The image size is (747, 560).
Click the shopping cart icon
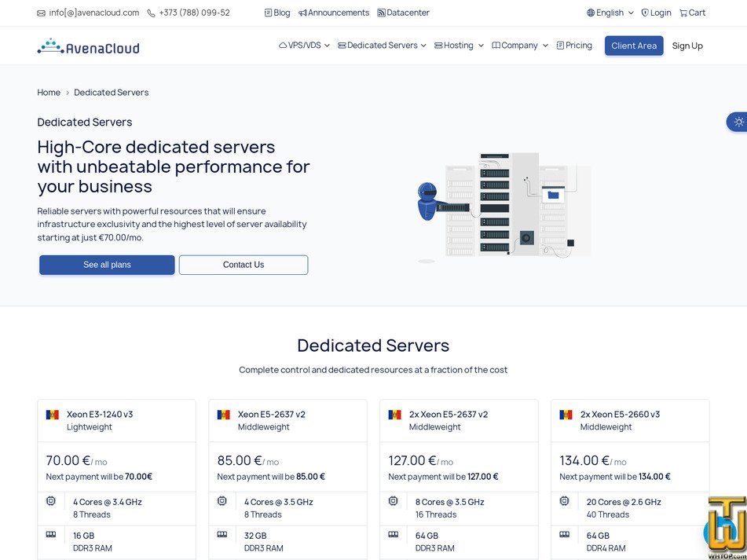point(683,13)
